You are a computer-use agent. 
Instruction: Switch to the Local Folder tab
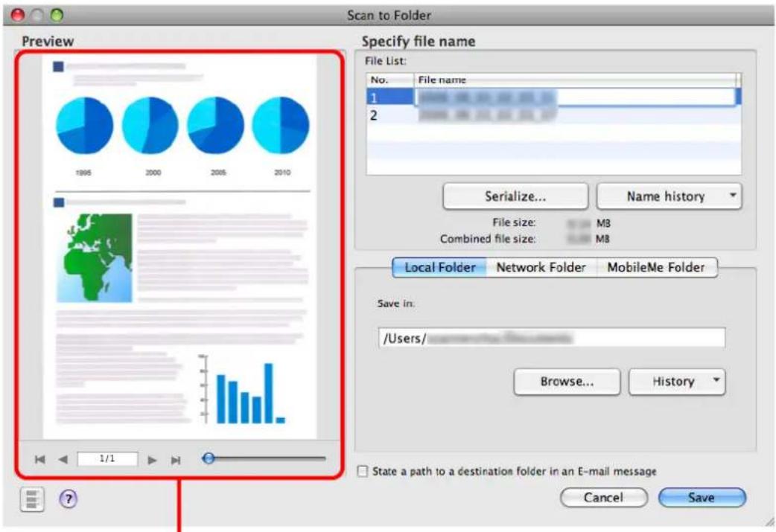click(439, 267)
